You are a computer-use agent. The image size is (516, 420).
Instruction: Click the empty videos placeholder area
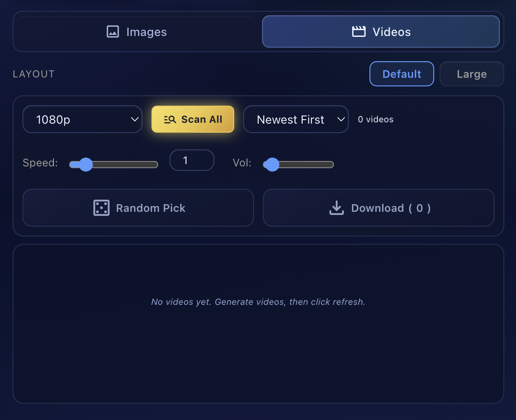(258, 324)
